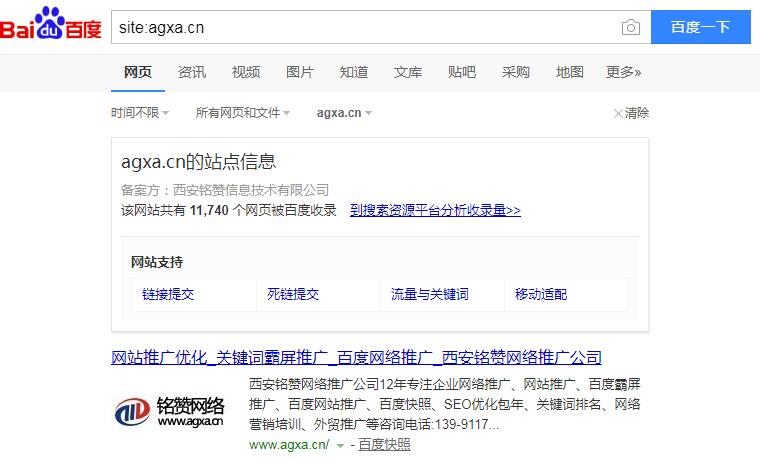
Task: Open the 流量与关键词 link
Action: pyautogui.click(x=430, y=294)
